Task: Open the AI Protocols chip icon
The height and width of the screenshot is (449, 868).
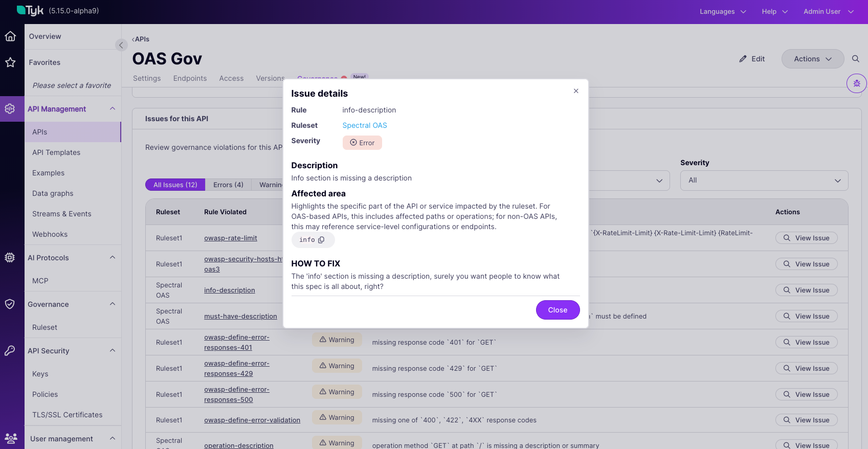Action: tap(10, 258)
